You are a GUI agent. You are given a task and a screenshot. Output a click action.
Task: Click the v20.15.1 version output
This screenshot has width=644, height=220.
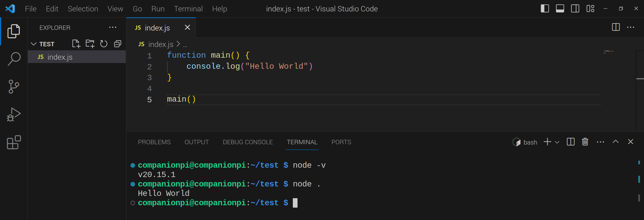157,175
